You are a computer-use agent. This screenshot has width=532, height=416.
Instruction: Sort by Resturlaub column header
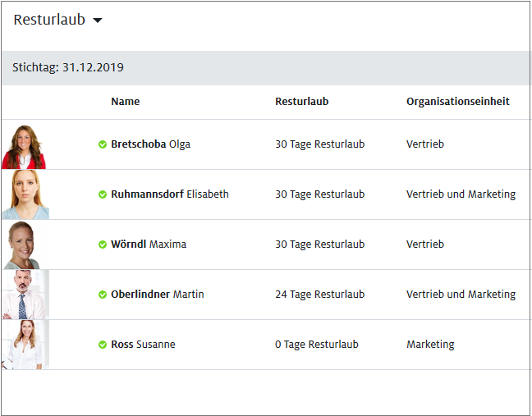[x=301, y=102]
